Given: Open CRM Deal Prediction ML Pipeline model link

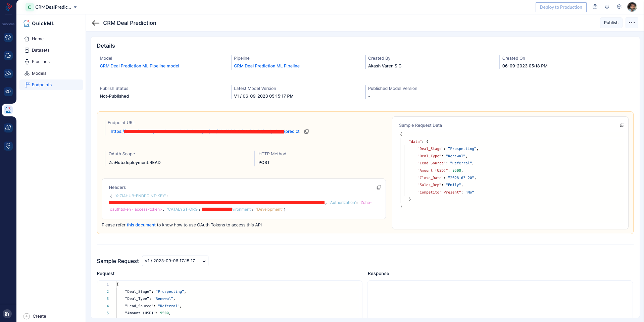Looking at the screenshot, I should coord(139,66).
